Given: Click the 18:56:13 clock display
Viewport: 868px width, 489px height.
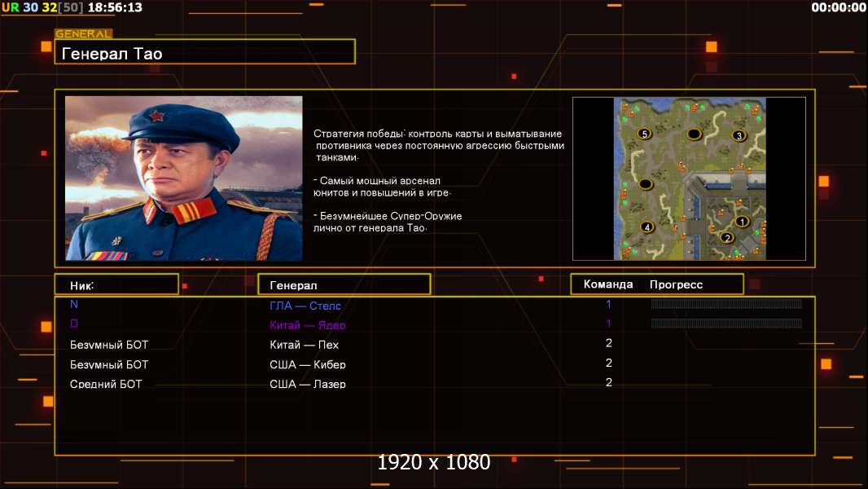Looking at the screenshot, I should coord(115,7).
